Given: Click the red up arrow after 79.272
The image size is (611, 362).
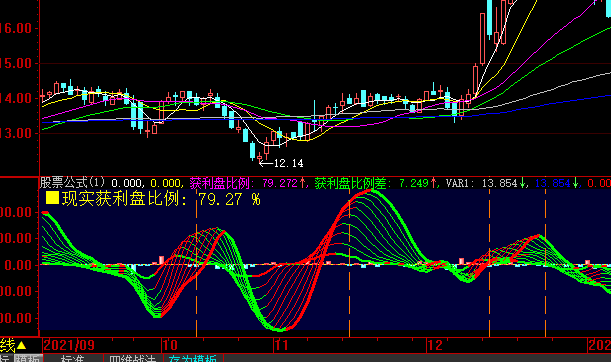Looking at the screenshot, I should point(302,183).
